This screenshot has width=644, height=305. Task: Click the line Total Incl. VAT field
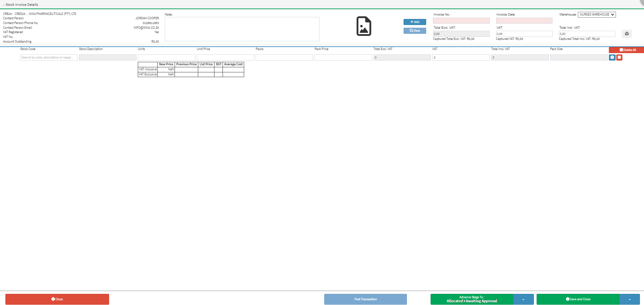tap(520, 57)
